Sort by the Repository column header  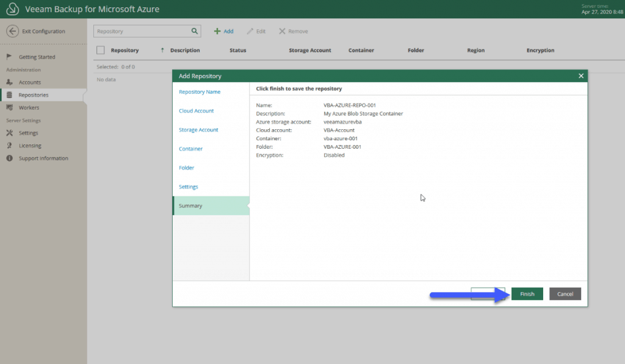(125, 50)
